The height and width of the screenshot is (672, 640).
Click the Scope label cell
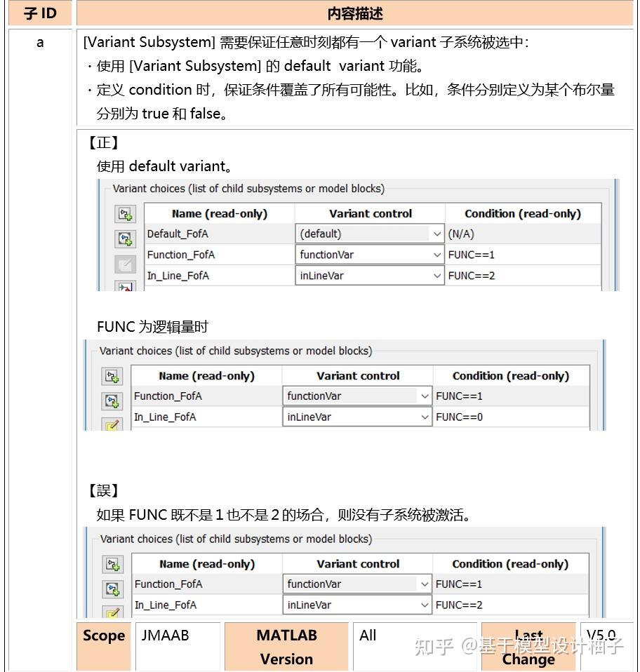coord(104,646)
